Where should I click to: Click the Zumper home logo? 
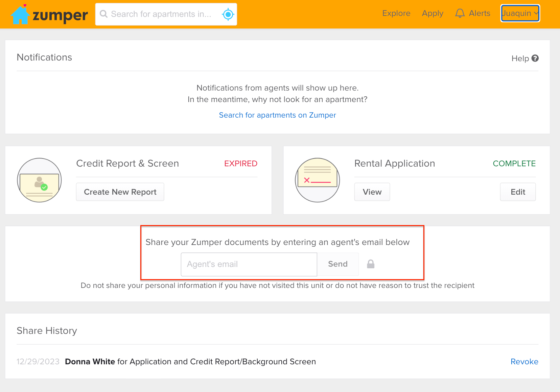tap(49, 14)
